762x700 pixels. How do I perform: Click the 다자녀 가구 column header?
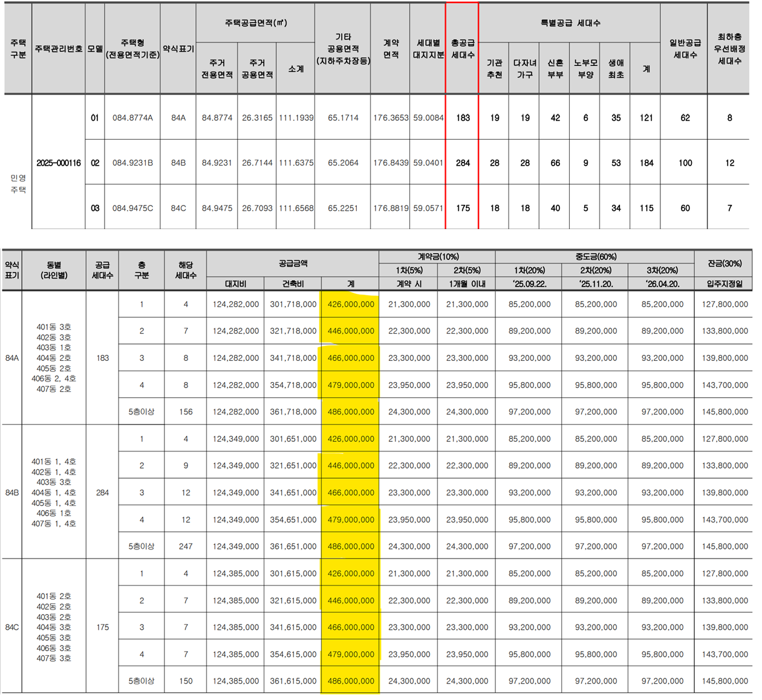[x=524, y=68]
